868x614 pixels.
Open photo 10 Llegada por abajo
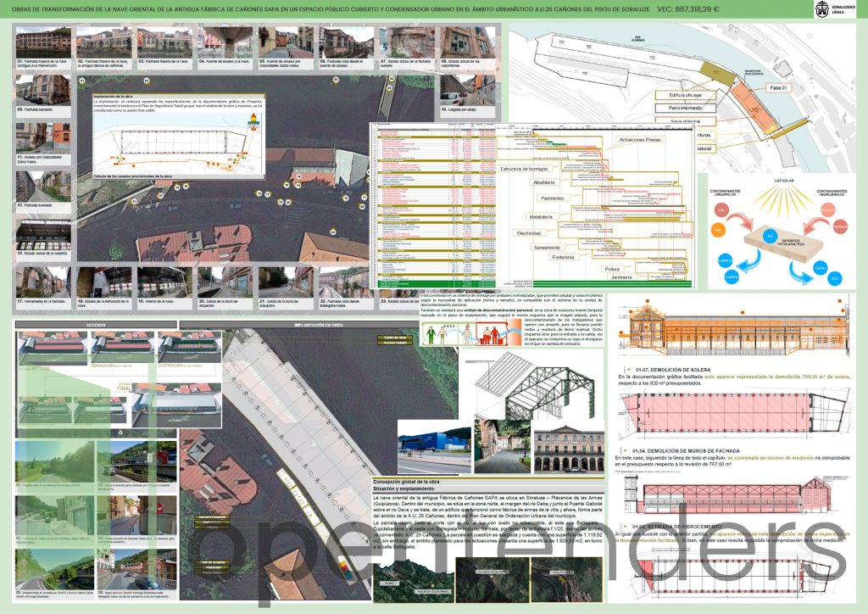click(468, 90)
